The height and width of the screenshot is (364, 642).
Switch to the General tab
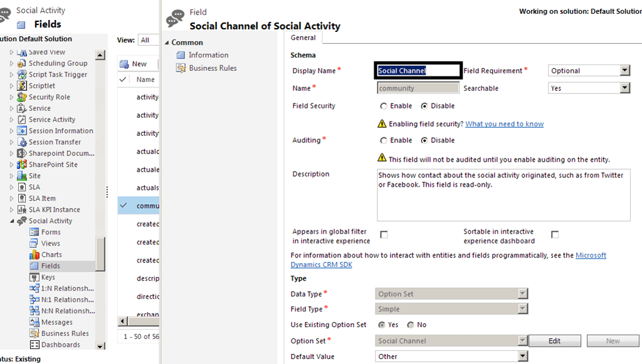(303, 38)
